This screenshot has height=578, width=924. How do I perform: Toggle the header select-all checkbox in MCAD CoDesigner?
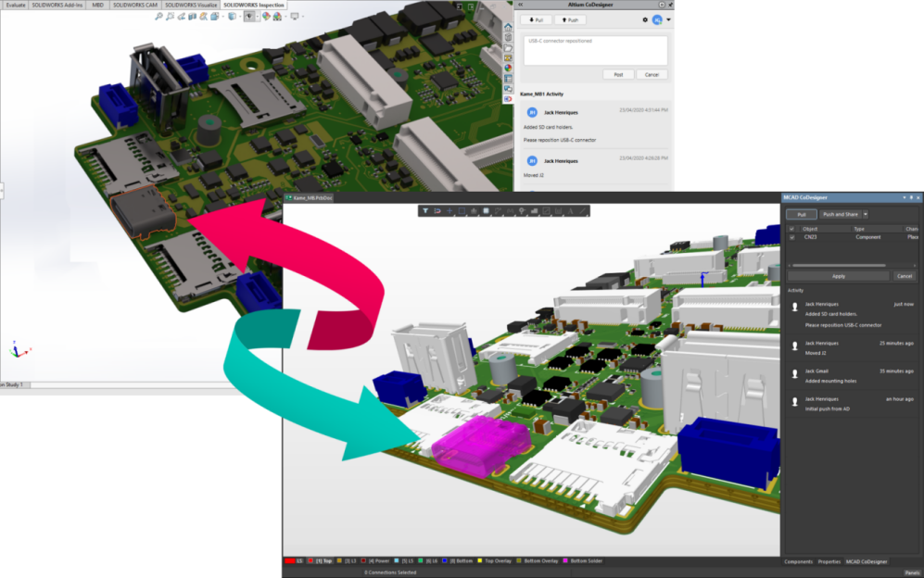point(791,229)
